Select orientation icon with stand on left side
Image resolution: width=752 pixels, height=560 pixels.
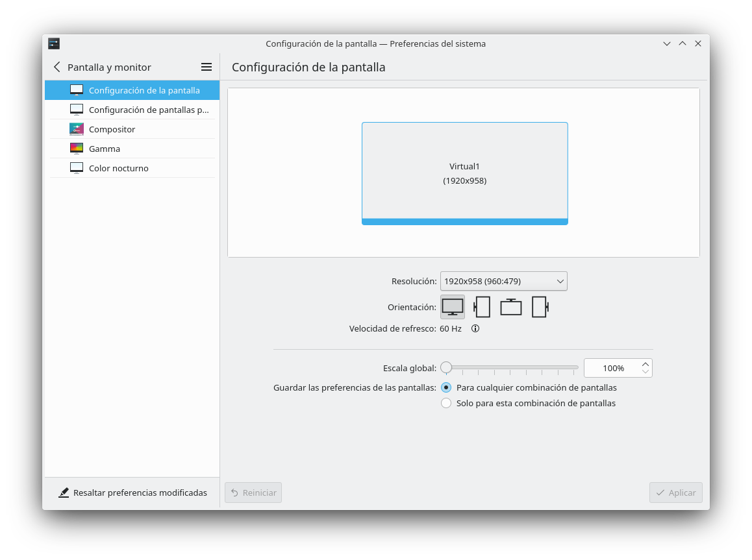point(482,306)
